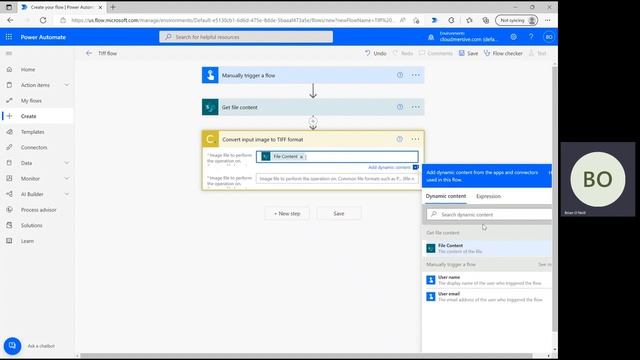Click See more for Manually trigger a flow
The height and width of the screenshot is (360, 640).
tap(544, 264)
